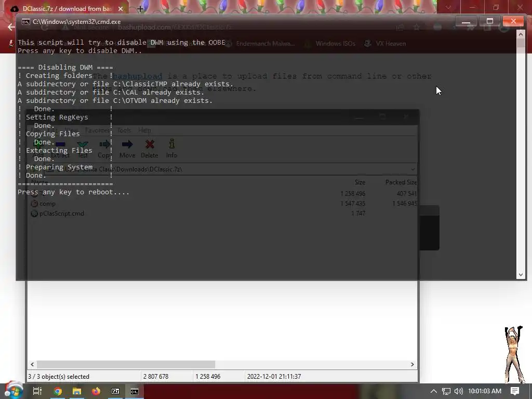Switch to cmd on the taskbar
This screenshot has width=532, height=399.
pyautogui.click(x=135, y=391)
